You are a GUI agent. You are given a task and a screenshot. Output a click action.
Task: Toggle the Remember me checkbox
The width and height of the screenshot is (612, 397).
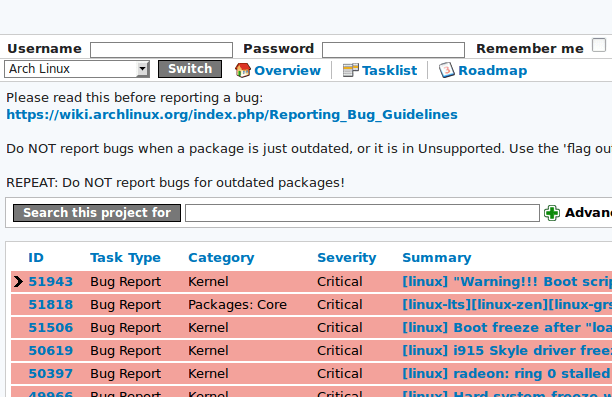[599, 45]
